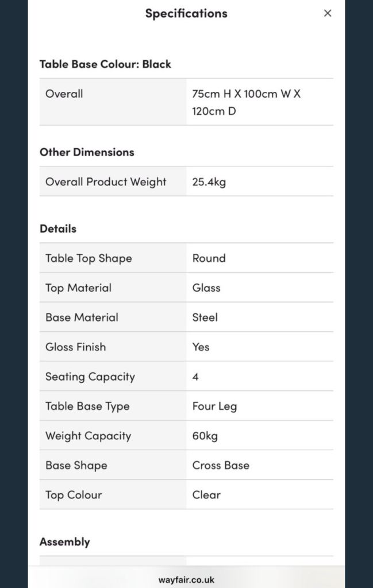This screenshot has height=588, width=373.
Task: Click the Other Dimensions section heading
Action: tap(87, 152)
